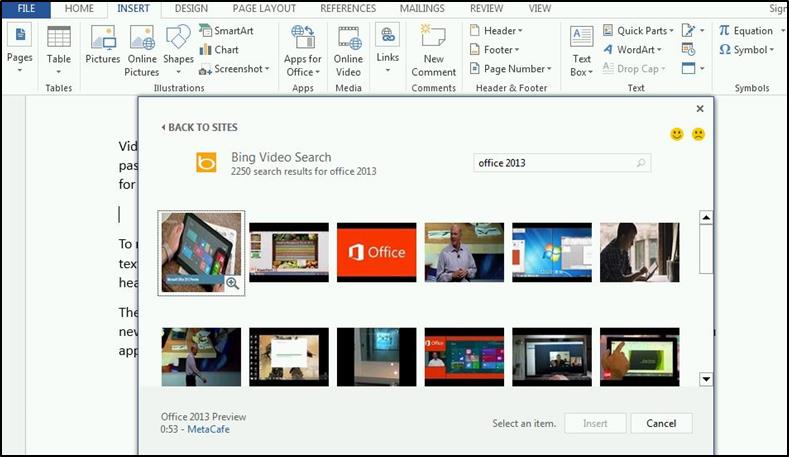Select the man by window video thumbnail
Screen dimensions: 789x457
point(640,252)
